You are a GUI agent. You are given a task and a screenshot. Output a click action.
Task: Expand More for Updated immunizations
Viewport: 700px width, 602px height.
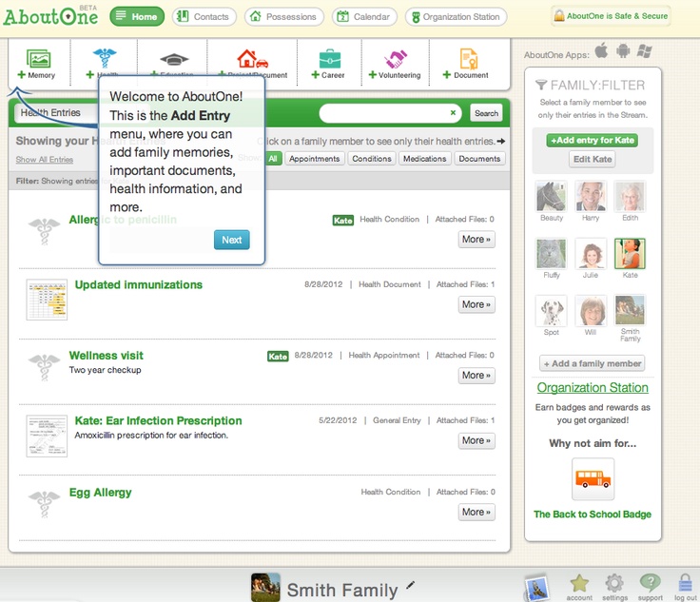[x=476, y=304]
